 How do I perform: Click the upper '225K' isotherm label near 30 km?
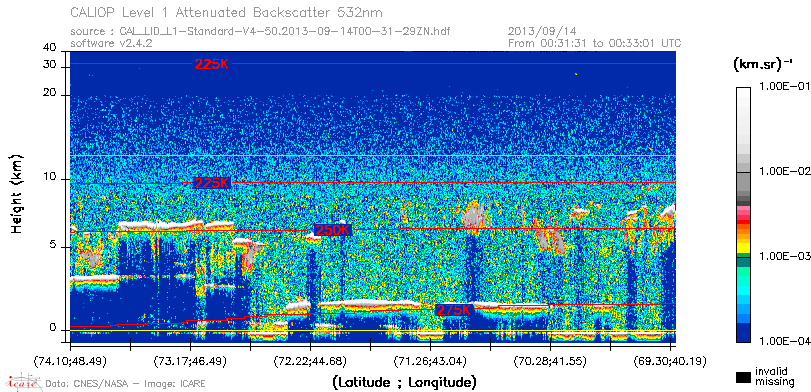tap(212, 64)
